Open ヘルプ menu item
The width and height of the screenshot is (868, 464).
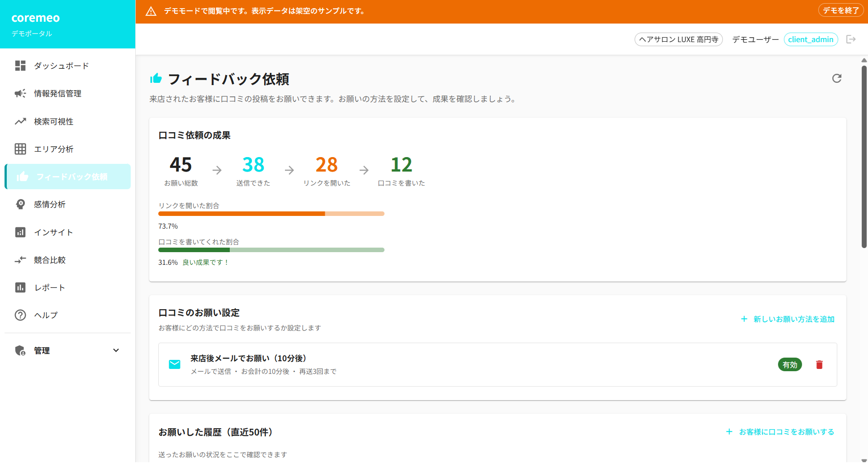point(68,315)
